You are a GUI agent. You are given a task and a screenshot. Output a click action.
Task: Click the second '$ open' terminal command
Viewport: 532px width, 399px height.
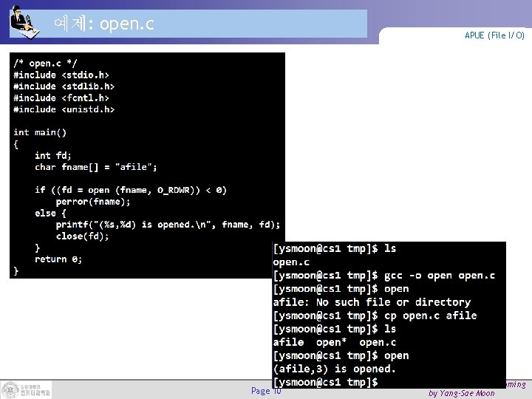click(x=341, y=355)
